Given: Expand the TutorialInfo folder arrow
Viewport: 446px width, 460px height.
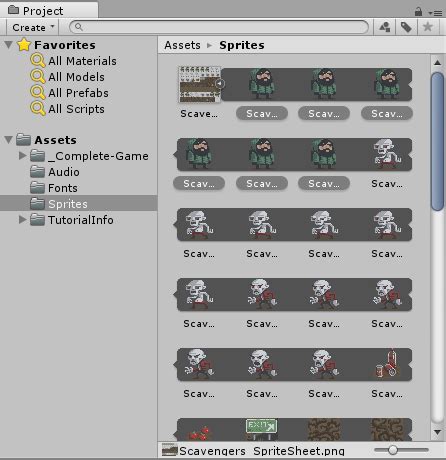Looking at the screenshot, I should pos(22,220).
